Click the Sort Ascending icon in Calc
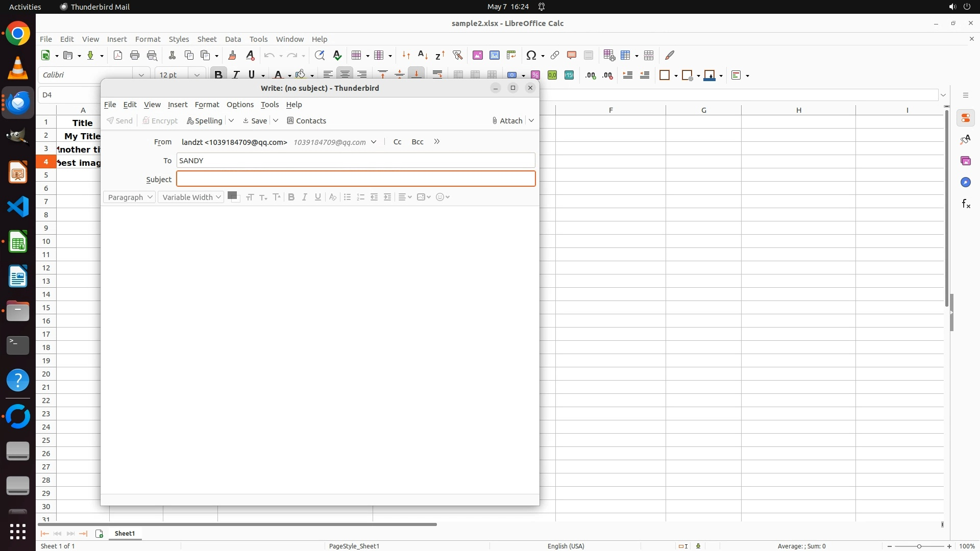 click(423, 56)
